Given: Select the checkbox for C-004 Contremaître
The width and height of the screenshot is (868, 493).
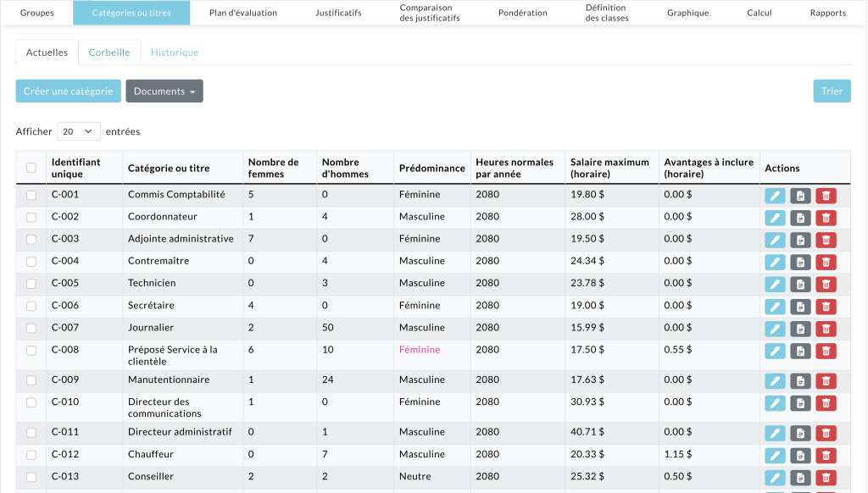Looking at the screenshot, I should 31,261.
